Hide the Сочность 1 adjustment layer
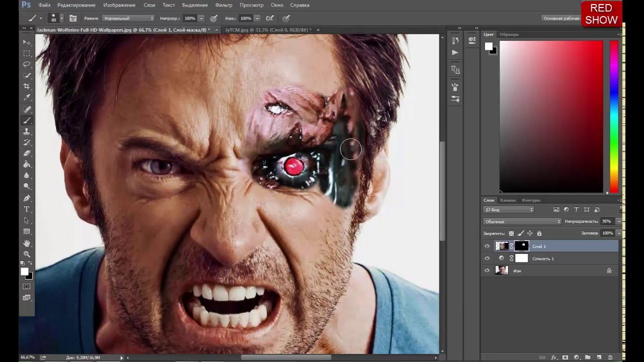 487,258
